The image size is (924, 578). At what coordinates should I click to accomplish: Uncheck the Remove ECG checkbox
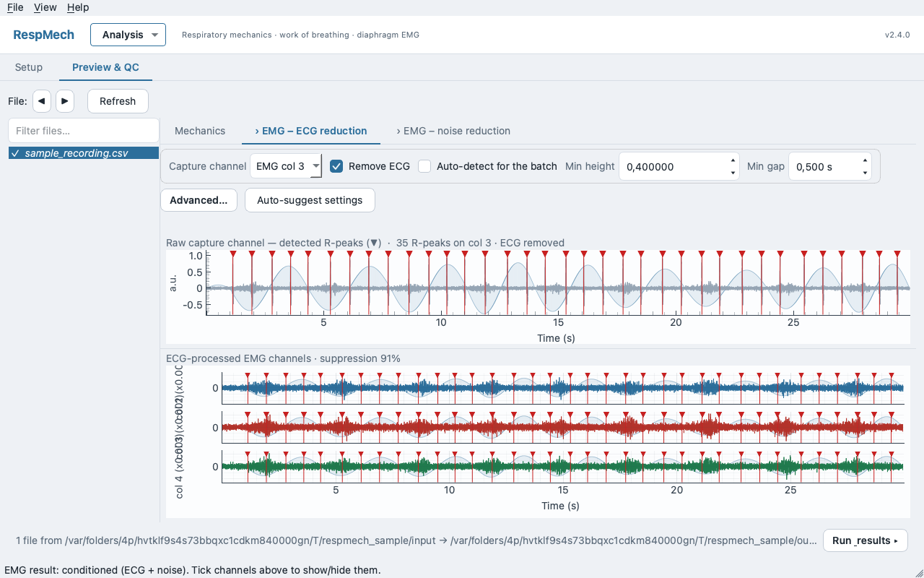pos(336,166)
